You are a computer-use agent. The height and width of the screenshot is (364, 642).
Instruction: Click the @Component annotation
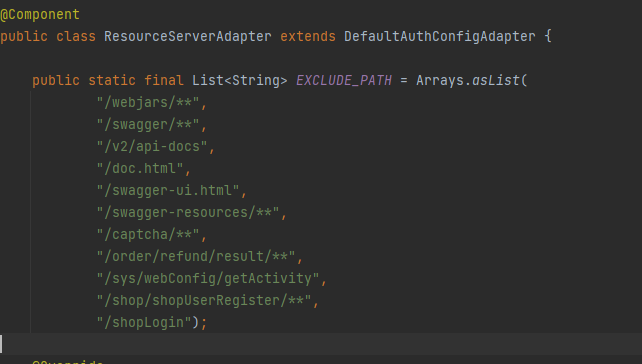(x=40, y=15)
